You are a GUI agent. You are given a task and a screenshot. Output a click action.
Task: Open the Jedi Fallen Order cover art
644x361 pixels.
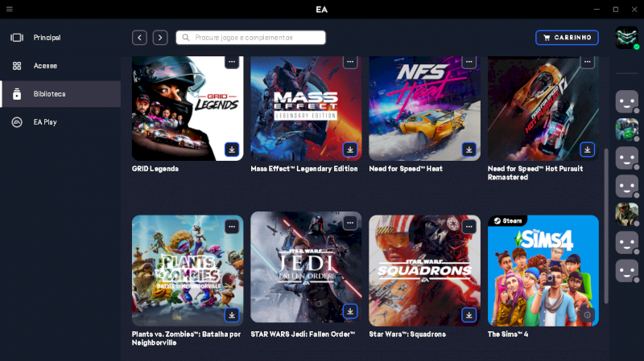coord(306,267)
